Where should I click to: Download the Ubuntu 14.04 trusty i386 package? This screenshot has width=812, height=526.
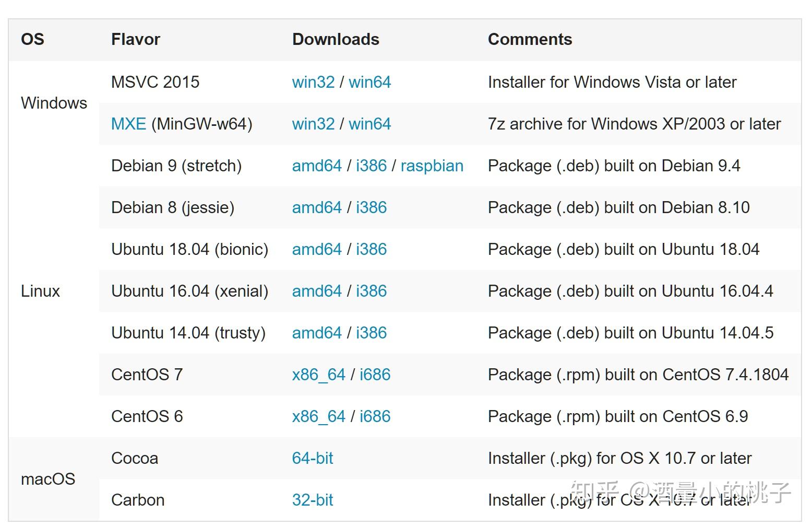click(371, 333)
